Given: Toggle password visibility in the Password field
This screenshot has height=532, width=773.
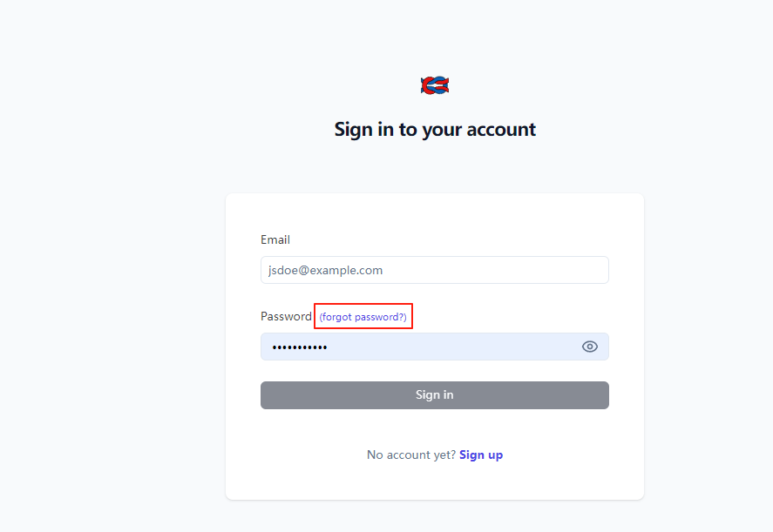Looking at the screenshot, I should point(590,347).
